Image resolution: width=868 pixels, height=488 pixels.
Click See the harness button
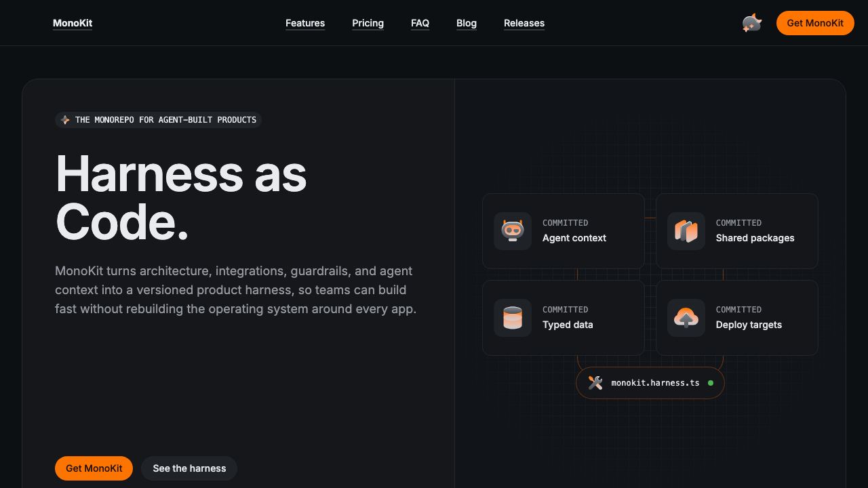[189, 468]
